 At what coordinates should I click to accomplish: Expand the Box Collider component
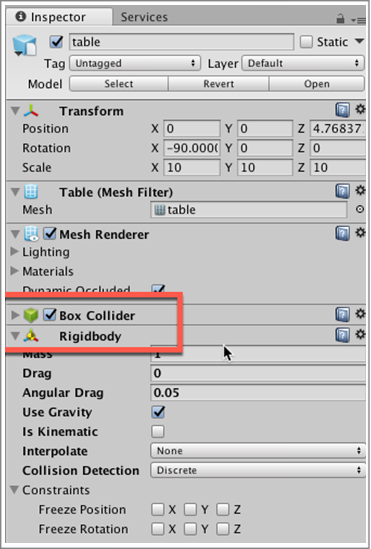pyautogui.click(x=15, y=315)
